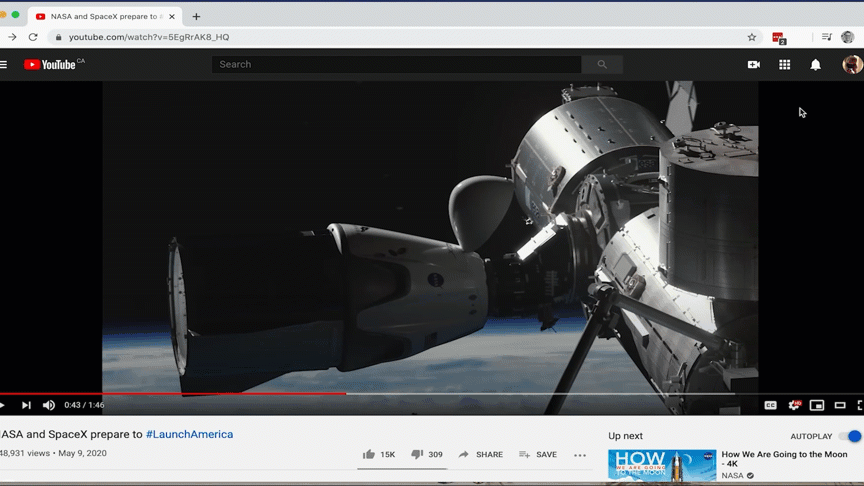
Task: Click the create video camera icon
Action: point(753,64)
